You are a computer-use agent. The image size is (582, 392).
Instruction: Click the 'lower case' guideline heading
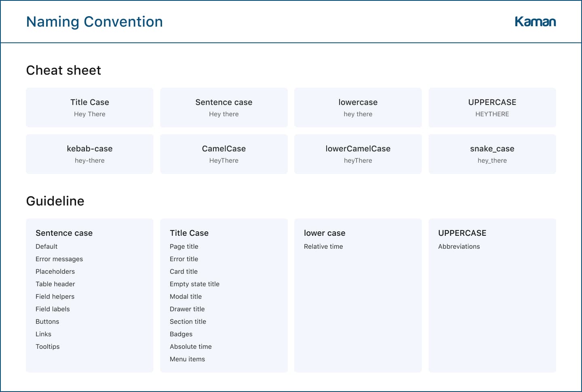coord(325,233)
